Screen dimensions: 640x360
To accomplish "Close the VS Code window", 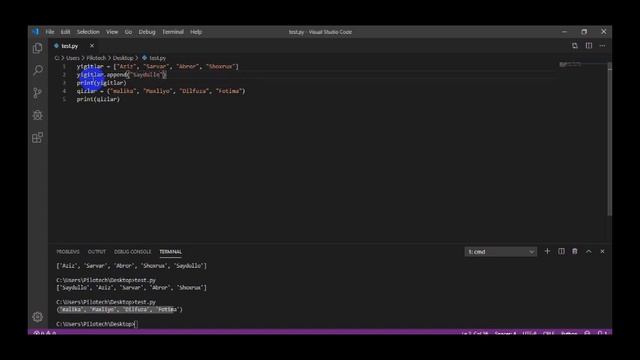I will click(604, 32).
